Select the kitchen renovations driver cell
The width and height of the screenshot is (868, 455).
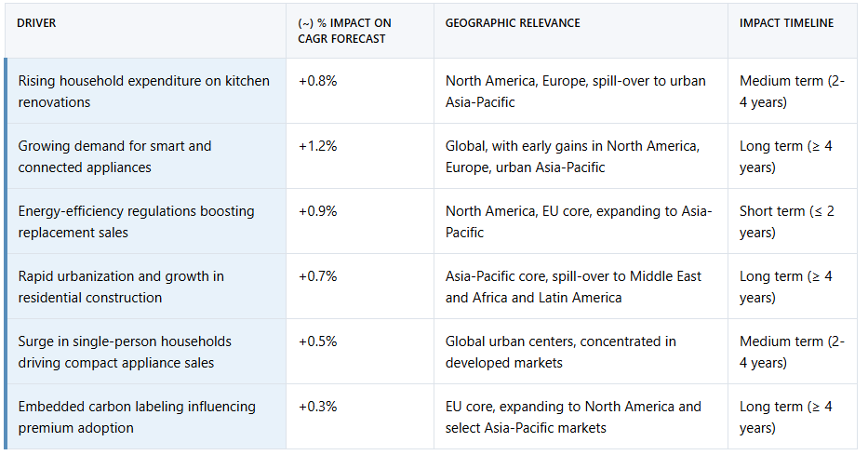tap(143, 91)
